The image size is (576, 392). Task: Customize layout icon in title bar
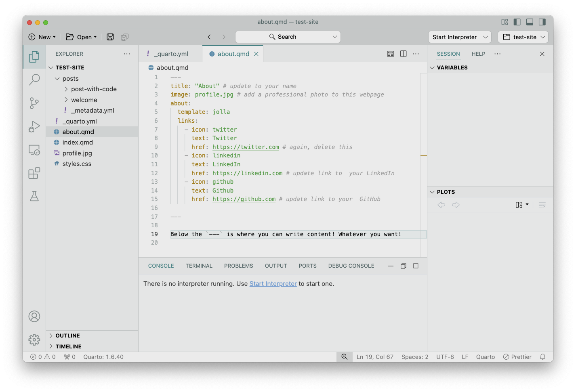click(505, 22)
